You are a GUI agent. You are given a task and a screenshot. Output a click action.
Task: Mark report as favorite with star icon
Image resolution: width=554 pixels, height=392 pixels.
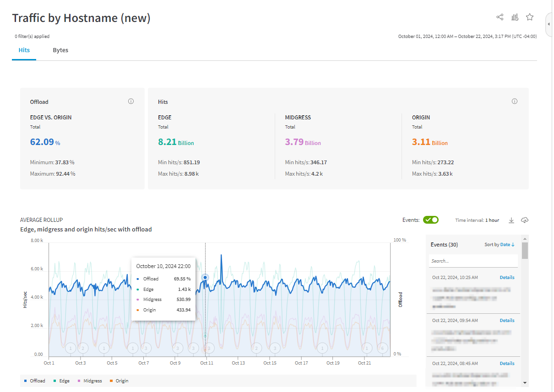pyautogui.click(x=530, y=17)
